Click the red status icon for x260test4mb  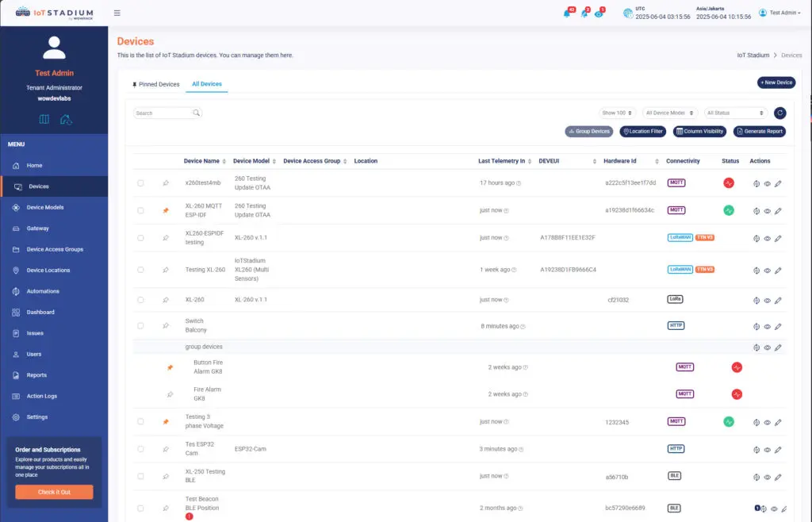[728, 183]
